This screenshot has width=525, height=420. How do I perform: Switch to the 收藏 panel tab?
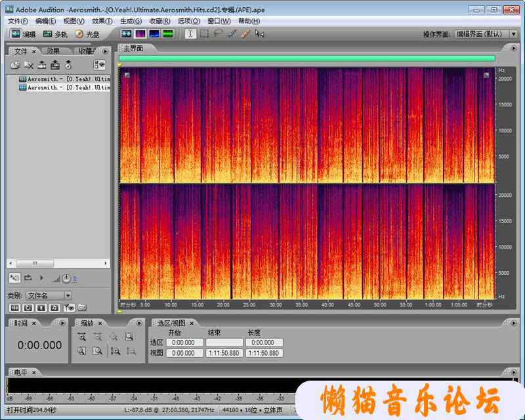pos(87,51)
